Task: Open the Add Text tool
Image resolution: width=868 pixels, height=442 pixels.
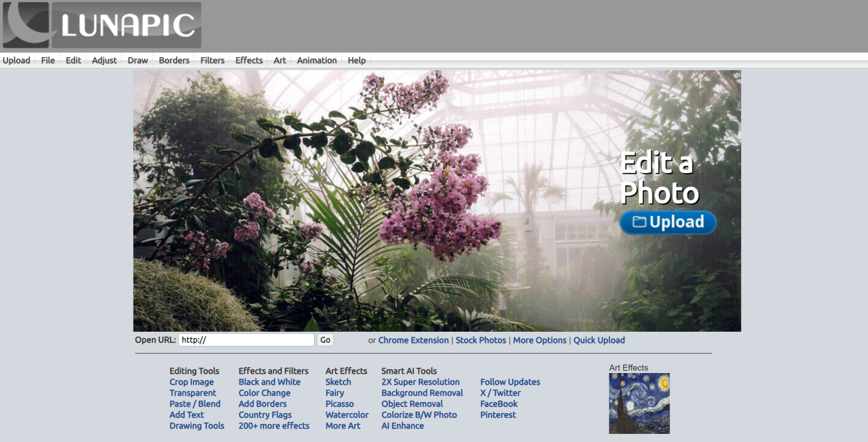Action: point(187,414)
